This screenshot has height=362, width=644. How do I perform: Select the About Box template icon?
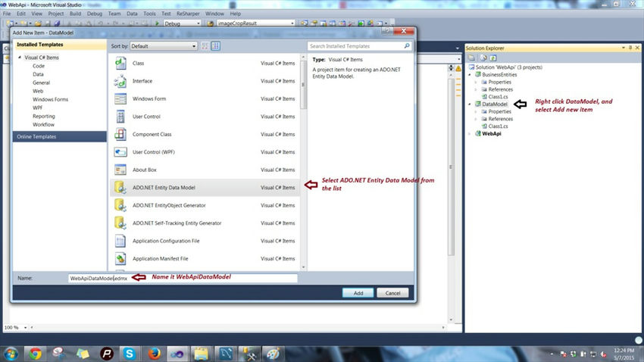pyautogui.click(x=120, y=170)
